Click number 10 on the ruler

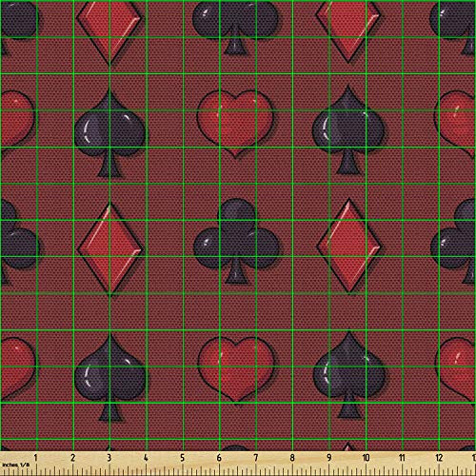pos(366,458)
